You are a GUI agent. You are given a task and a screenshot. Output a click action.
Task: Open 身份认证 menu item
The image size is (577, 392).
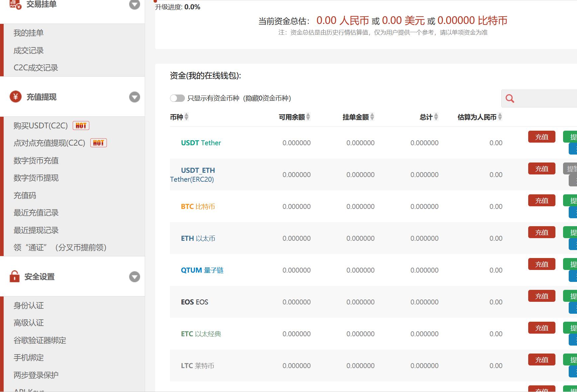tap(29, 305)
